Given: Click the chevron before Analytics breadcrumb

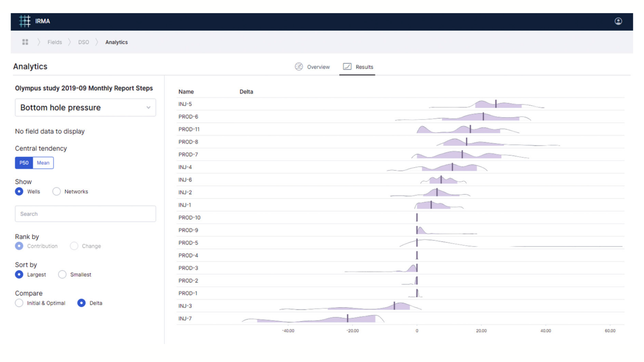Looking at the screenshot, I should pos(97,42).
